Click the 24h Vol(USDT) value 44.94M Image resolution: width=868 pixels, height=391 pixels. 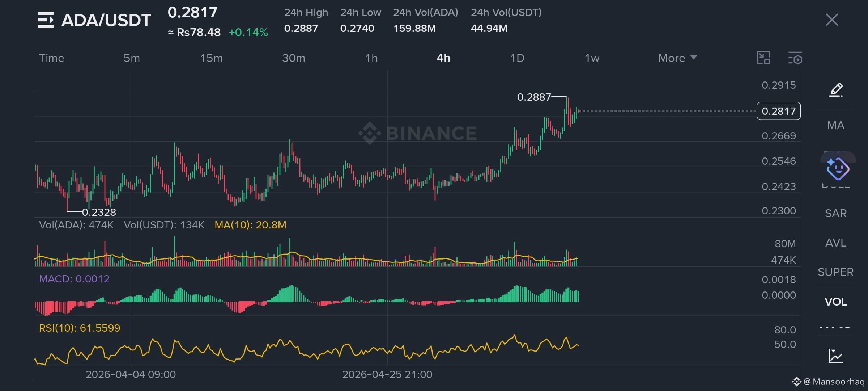489,28
